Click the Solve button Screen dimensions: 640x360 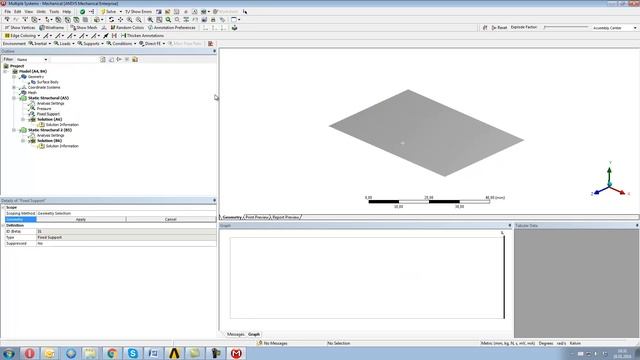pos(109,12)
